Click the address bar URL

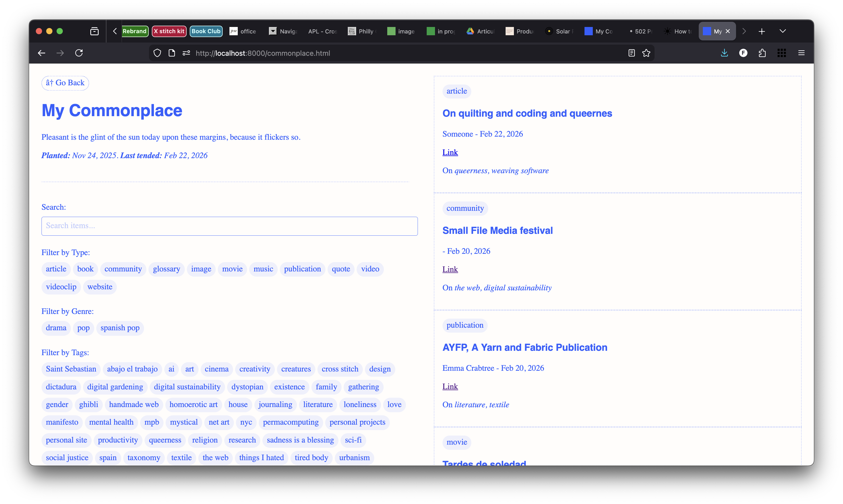tap(262, 53)
